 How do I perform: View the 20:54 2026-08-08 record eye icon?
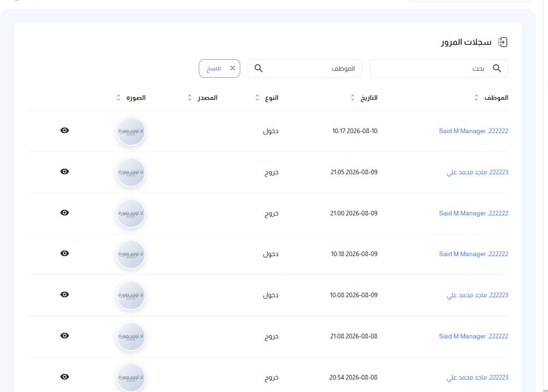pos(65,377)
